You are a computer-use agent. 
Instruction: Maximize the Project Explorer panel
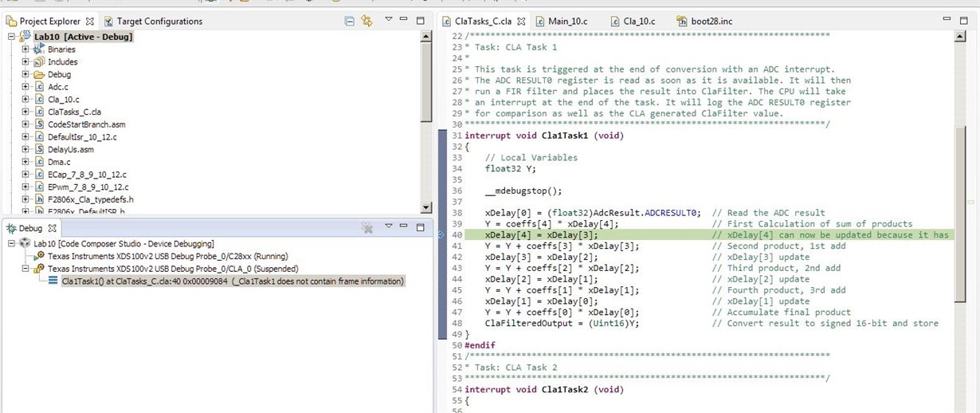420,21
